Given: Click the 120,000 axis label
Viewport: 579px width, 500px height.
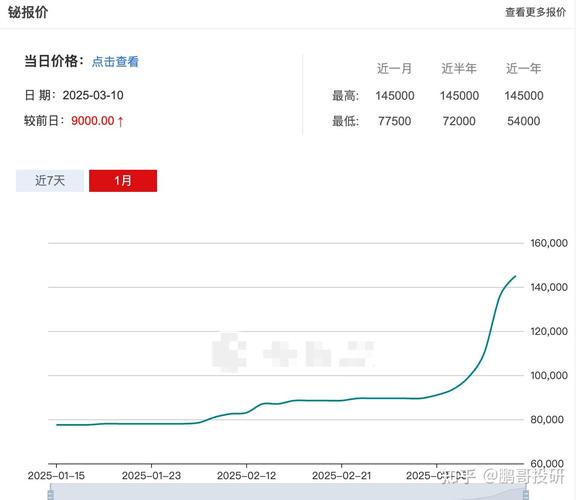Looking at the screenshot, I should point(549,331).
